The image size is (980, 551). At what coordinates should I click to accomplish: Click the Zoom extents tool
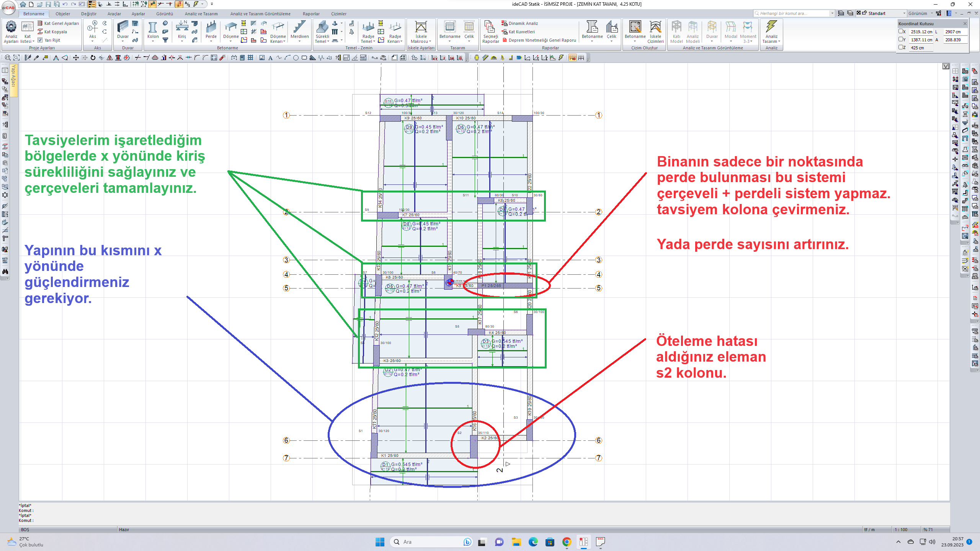coord(16,58)
